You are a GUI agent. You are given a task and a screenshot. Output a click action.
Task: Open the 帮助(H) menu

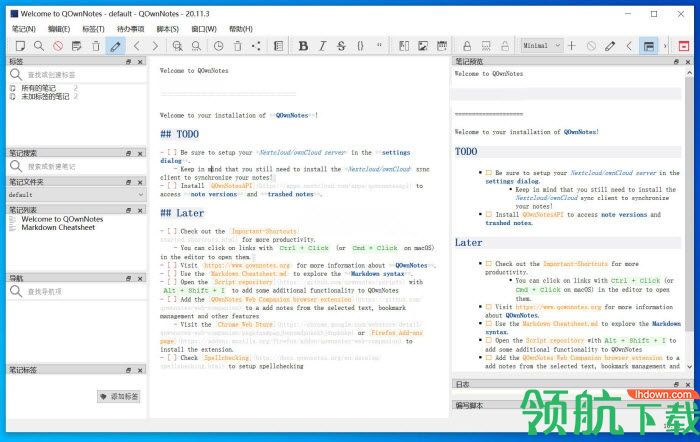point(241,29)
